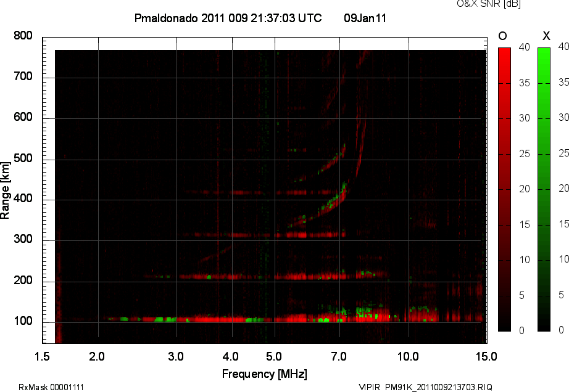
Task: Click the 600 range axis tick label
Action: coord(23,117)
